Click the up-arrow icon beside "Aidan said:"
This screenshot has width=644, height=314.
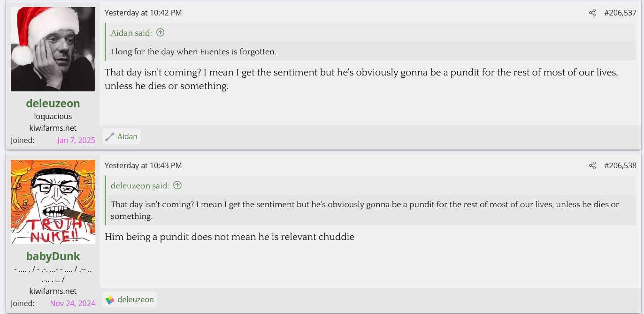tap(161, 33)
